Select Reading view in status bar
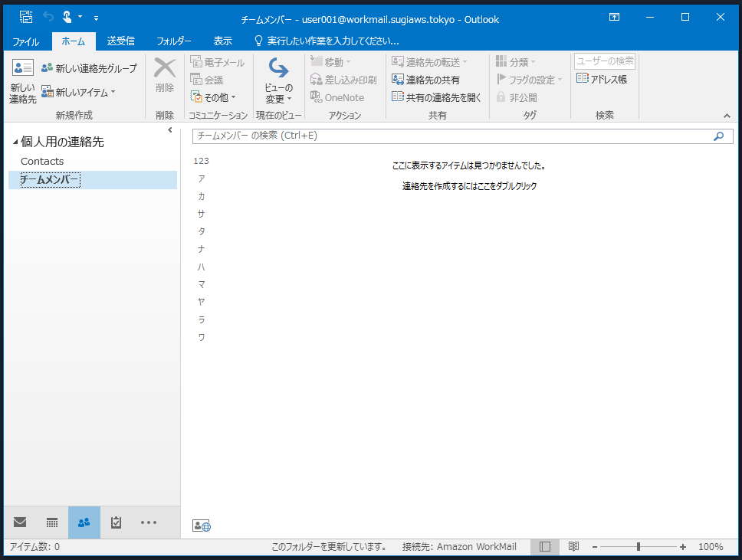The height and width of the screenshot is (560, 742). point(573,547)
